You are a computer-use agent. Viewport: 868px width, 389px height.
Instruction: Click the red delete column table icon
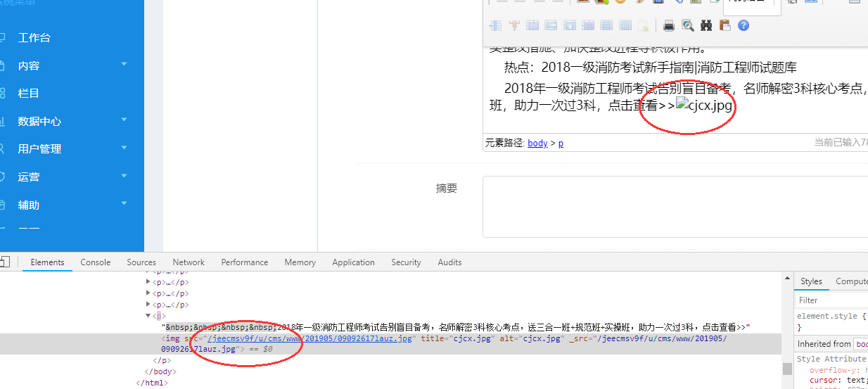514,25
